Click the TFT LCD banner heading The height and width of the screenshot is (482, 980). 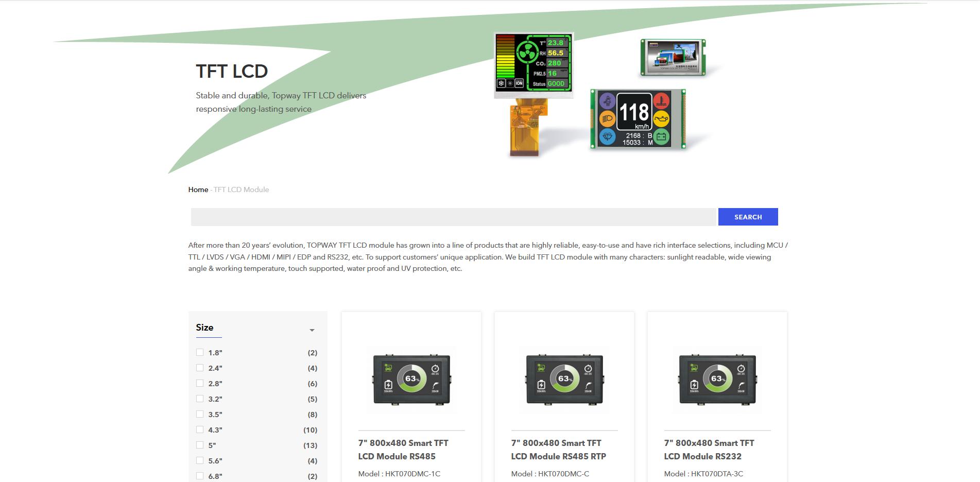232,71
